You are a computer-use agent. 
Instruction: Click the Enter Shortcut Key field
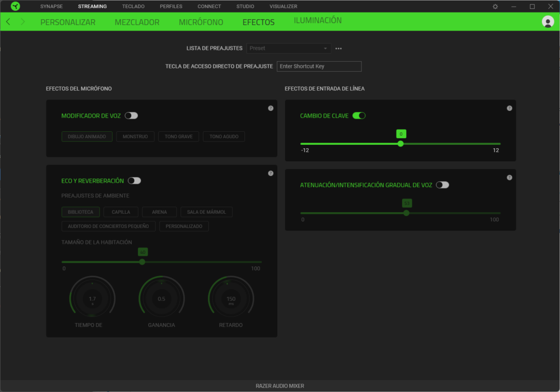(319, 66)
